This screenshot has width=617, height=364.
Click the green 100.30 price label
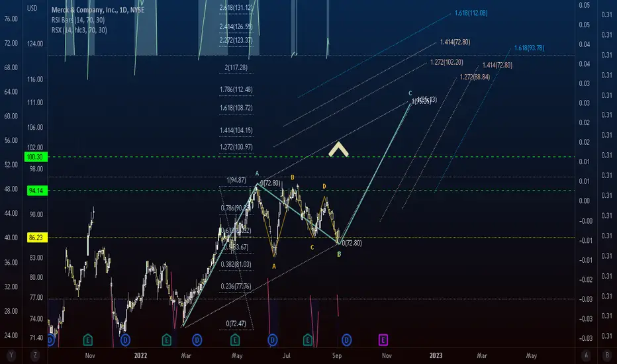(36, 157)
